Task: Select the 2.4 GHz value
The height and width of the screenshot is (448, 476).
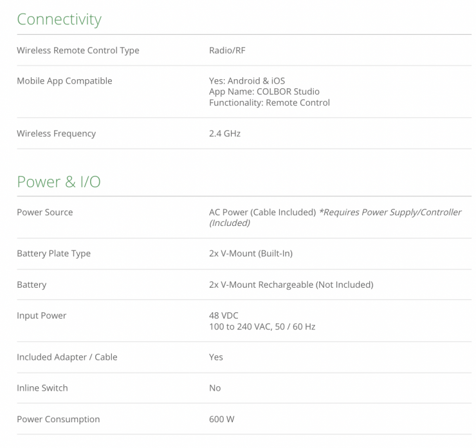Action: tap(224, 133)
